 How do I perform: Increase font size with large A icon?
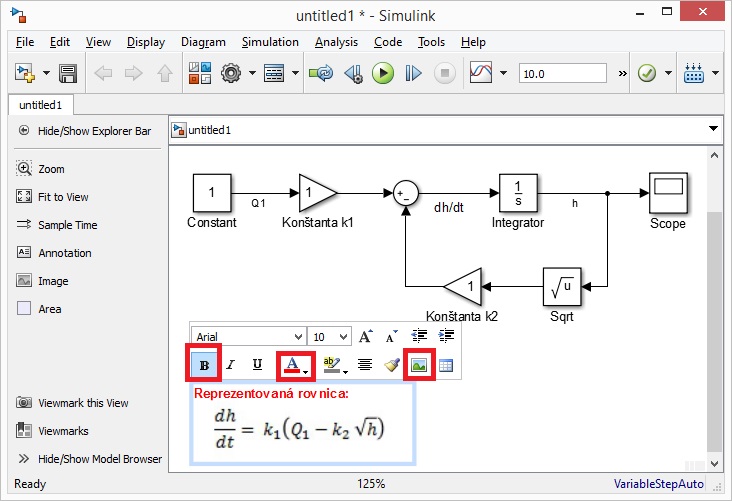[x=366, y=336]
